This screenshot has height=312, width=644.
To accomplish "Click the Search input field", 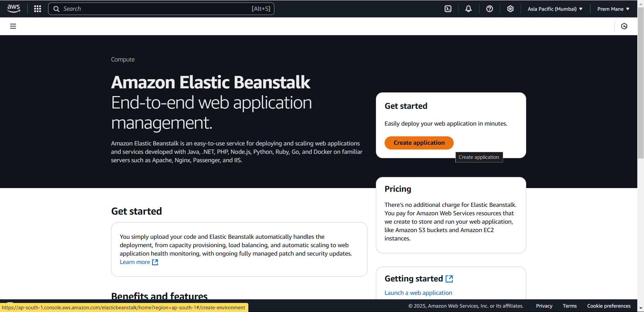I will [161, 9].
